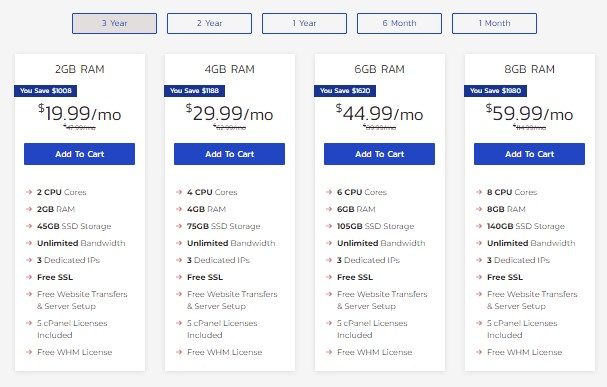Click the 8GB RAM plan heading
The image size is (607, 387).
pyautogui.click(x=530, y=69)
